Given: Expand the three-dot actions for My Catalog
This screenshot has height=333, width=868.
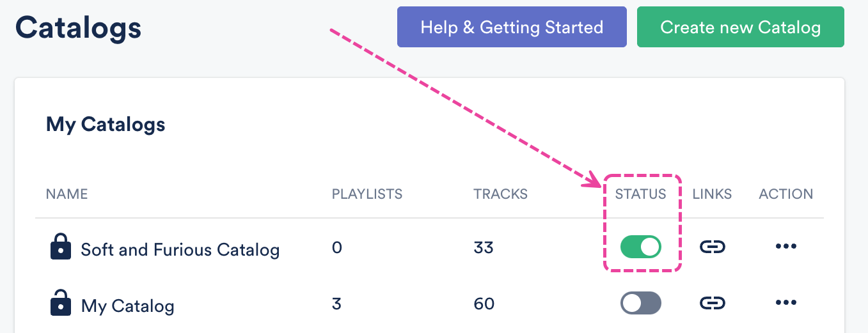Looking at the screenshot, I should tap(785, 303).
